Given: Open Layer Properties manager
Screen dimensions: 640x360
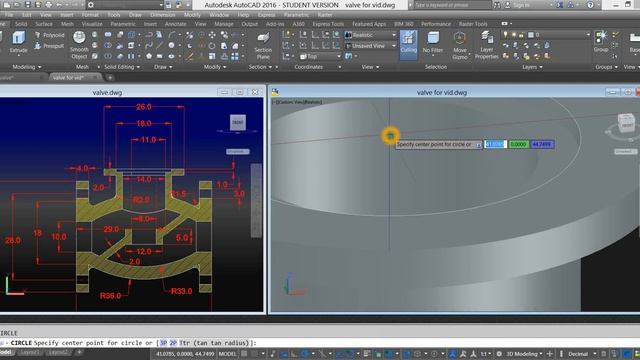Looking at the screenshot, I should (487, 45).
